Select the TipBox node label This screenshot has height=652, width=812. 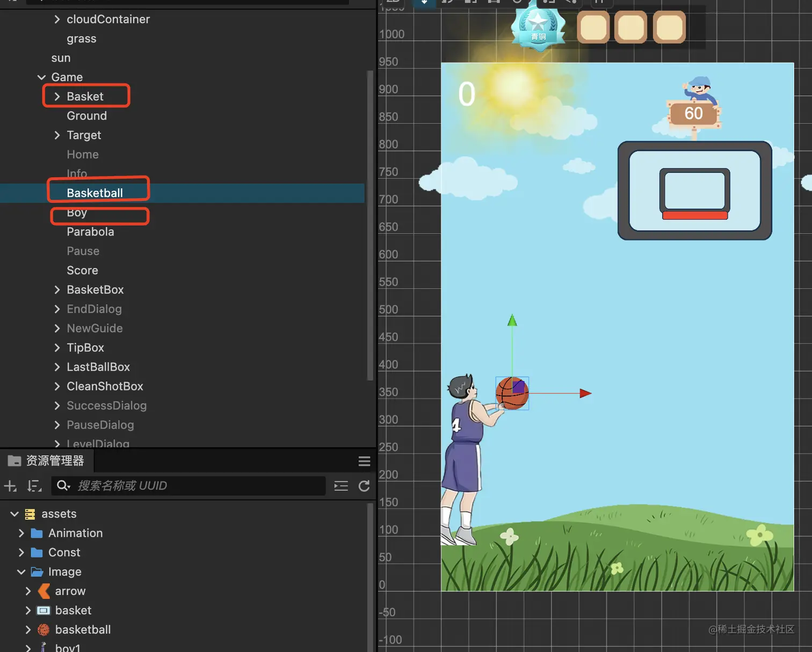click(x=85, y=348)
